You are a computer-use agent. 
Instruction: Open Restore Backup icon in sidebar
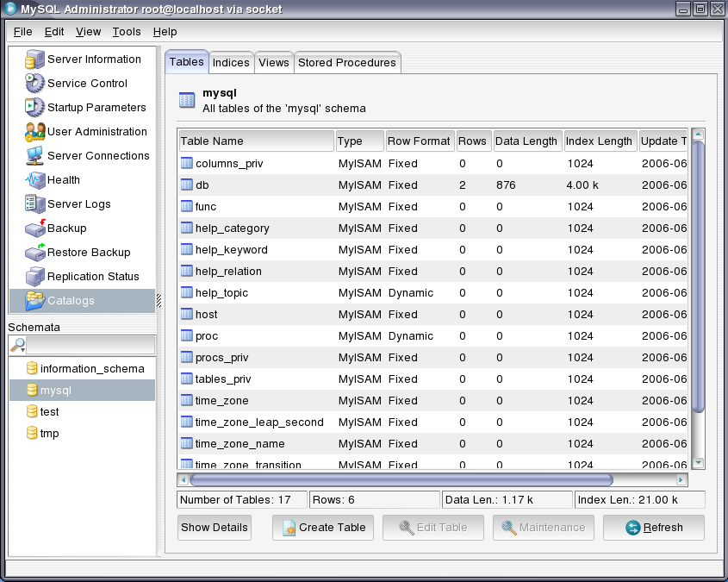(x=34, y=253)
